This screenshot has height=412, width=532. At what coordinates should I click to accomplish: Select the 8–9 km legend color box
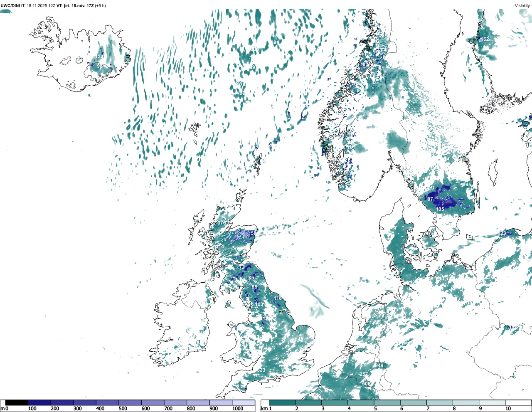point(465,403)
